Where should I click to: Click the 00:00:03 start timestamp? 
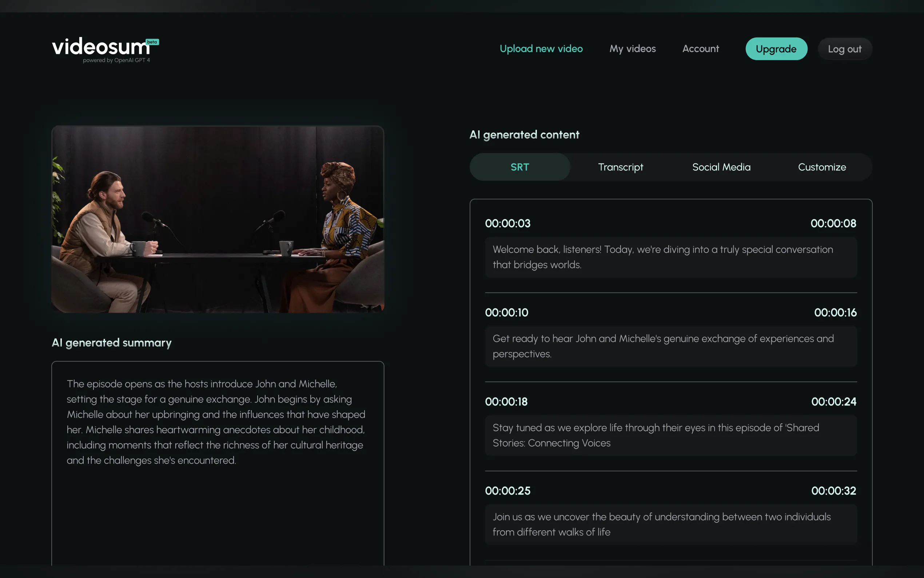[507, 223]
